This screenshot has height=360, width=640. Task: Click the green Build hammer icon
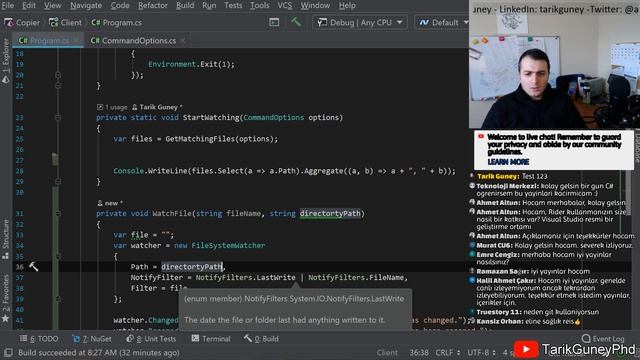coord(296,22)
